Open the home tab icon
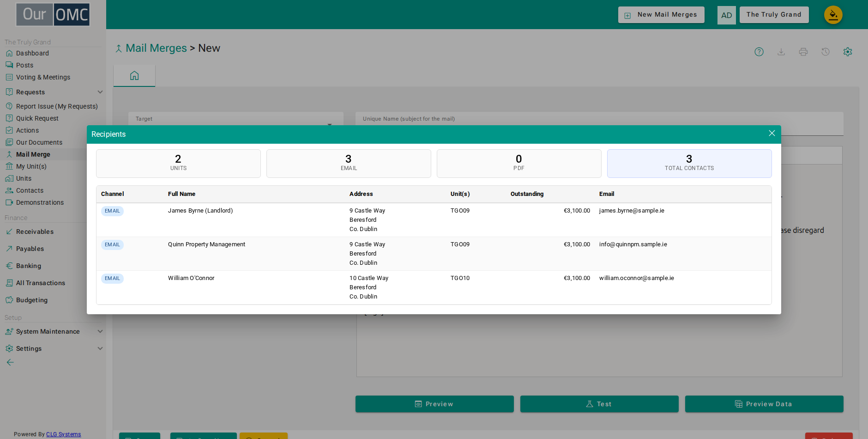Screen dimensions: 868x439 coord(134,75)
